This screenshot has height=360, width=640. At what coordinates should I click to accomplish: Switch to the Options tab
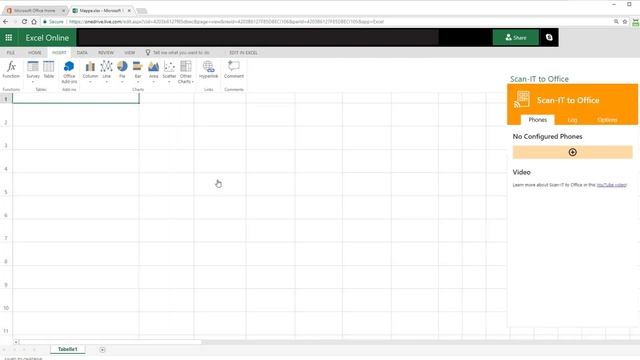point(607,120)
